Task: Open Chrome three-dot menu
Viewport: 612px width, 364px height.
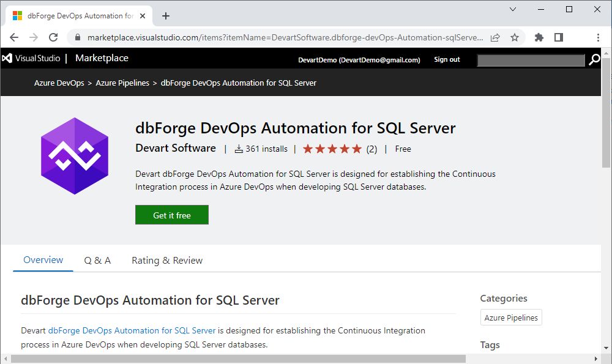Action: point(598,37)
